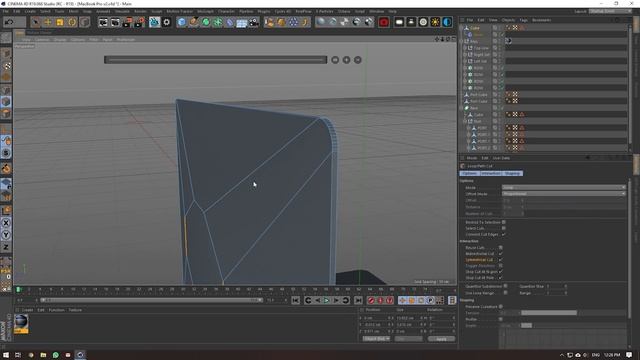
Task: Play the animation forward
Action: 327,300
